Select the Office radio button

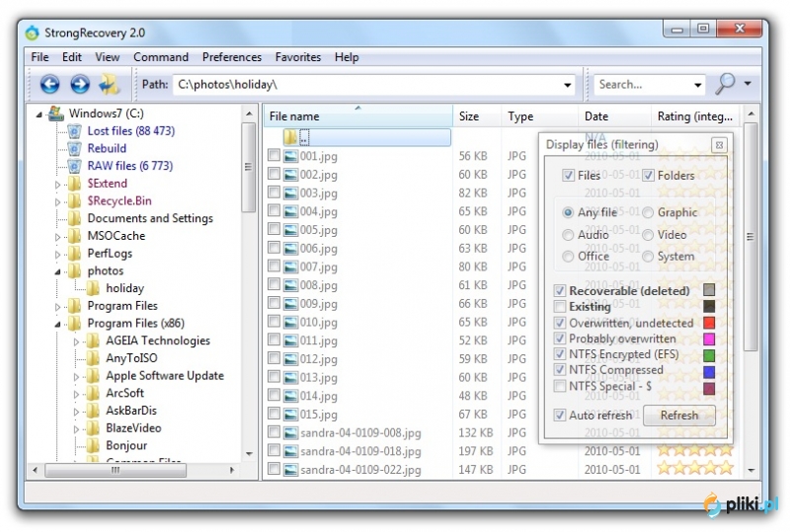[x=568, y=257]
